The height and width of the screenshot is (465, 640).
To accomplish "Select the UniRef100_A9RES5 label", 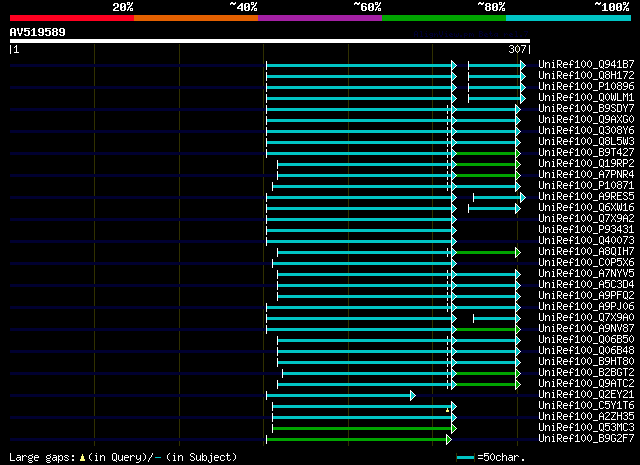I will (586, 196).
